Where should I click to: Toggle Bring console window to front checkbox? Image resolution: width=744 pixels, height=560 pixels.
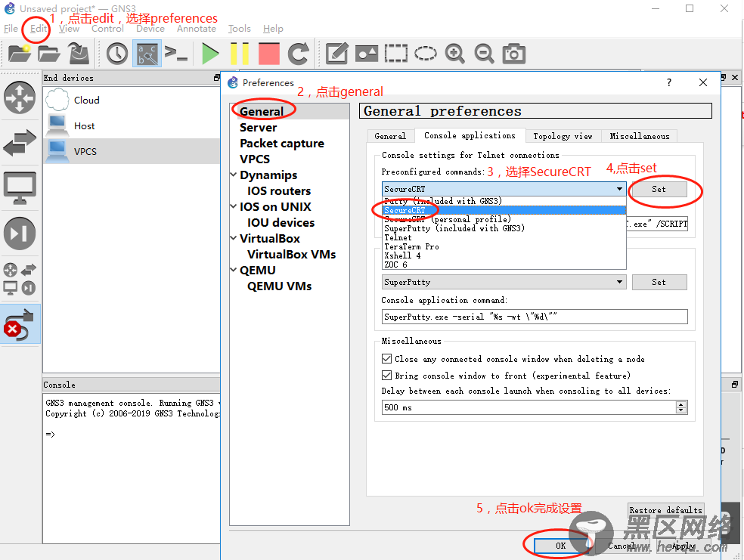point(386,375)
